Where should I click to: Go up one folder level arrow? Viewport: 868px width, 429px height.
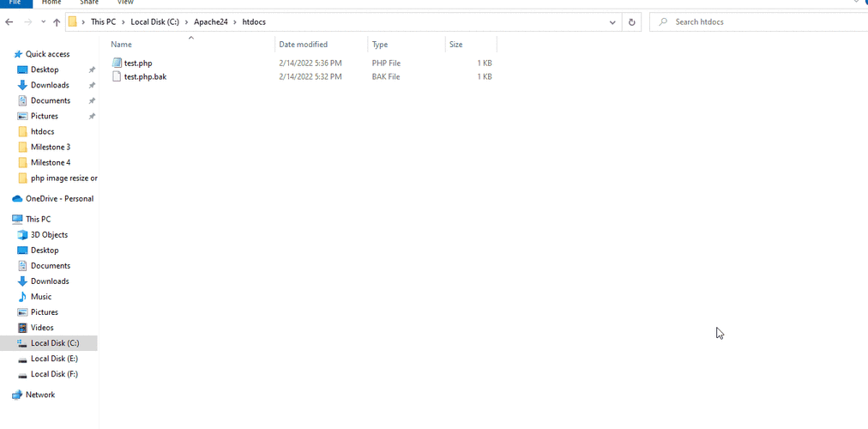pyautogui.click(x=57, y=22)
